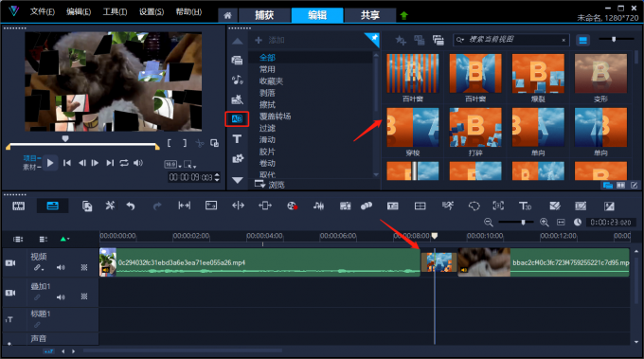Mute the 叠加1 track audio
The width and height of the screenshot is (644, 359).
[x=61, y=296]
